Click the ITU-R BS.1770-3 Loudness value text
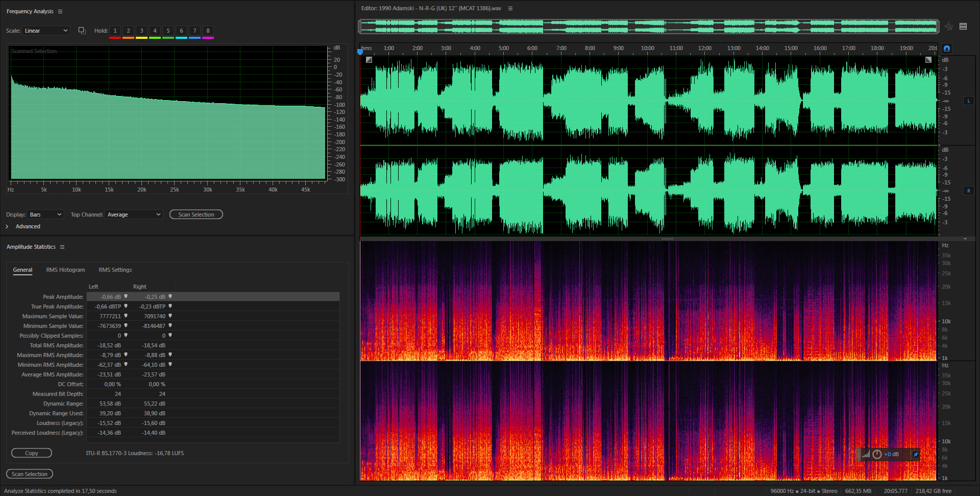The height and width of the screenshot is (496, 980). click(x=135, y=453)
